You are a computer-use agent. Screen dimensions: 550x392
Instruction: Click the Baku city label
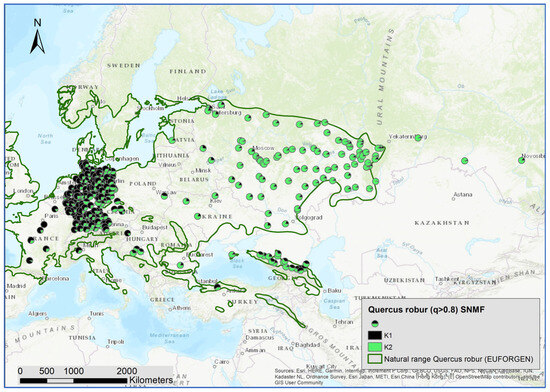click(x=334, y=291)
